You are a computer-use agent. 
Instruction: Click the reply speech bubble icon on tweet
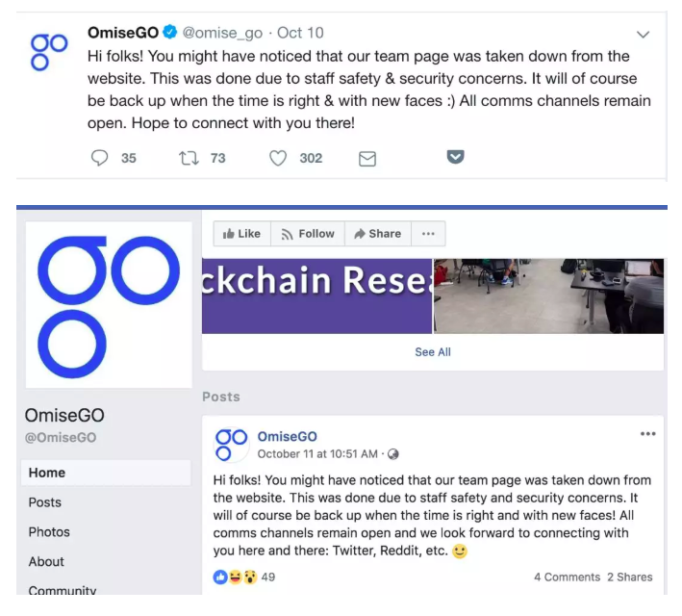point(99,158)
